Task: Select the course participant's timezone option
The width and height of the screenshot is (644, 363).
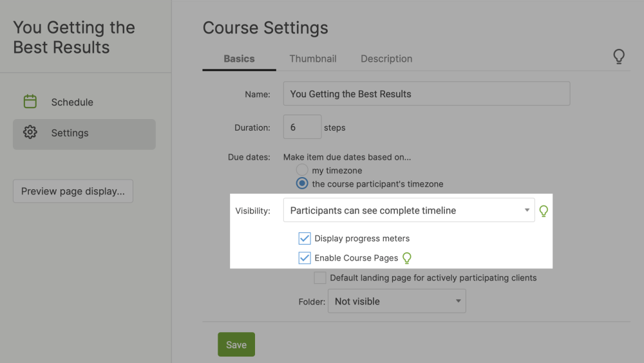Action: pyautogui.click(x=302, y=183)
